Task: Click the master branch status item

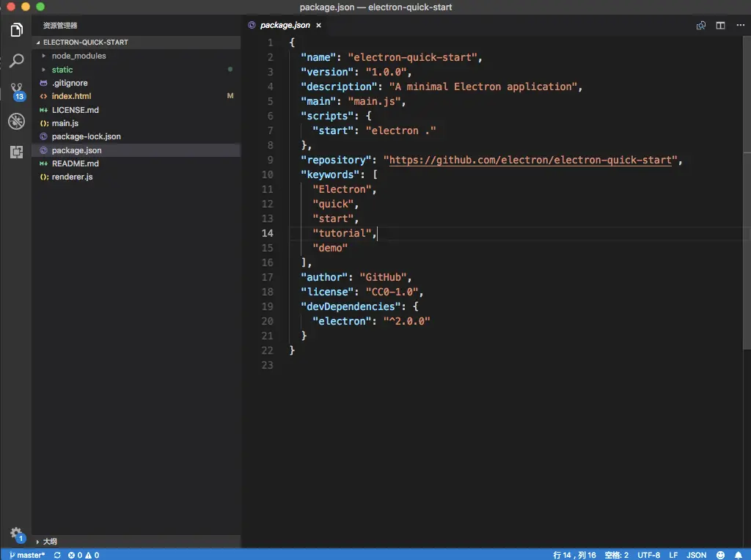Action: tap(27, 555)
